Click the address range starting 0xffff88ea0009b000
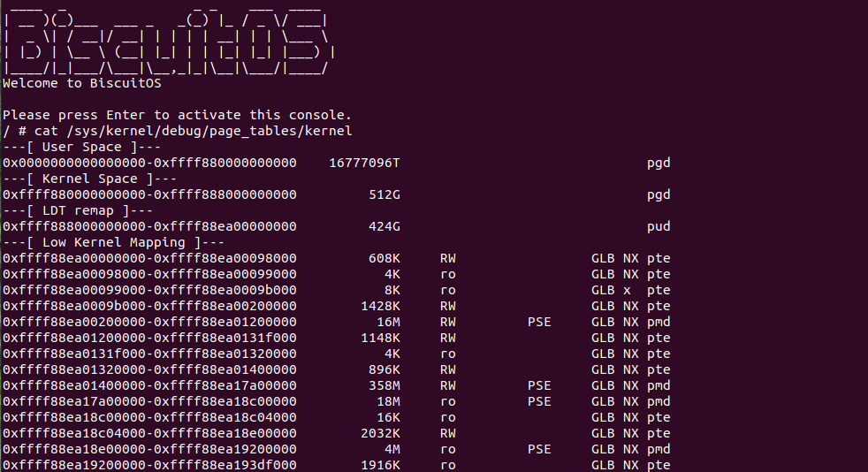 pos(149,306)
